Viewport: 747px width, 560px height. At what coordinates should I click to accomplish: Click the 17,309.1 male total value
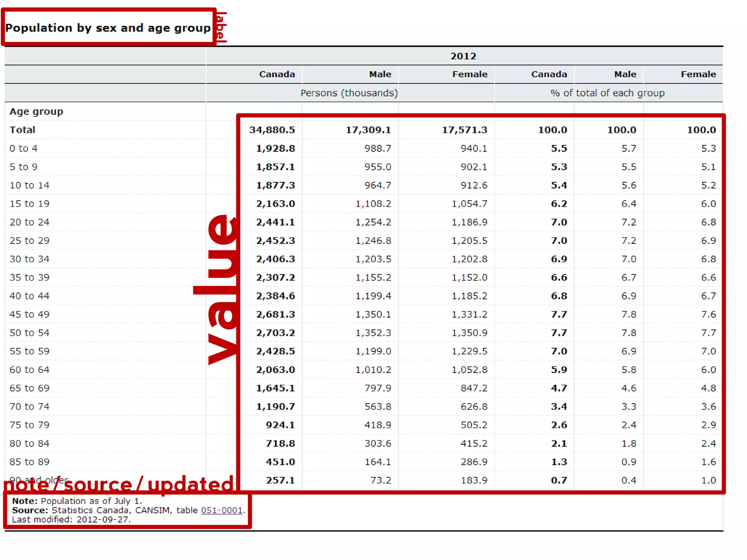coord(368,130)
